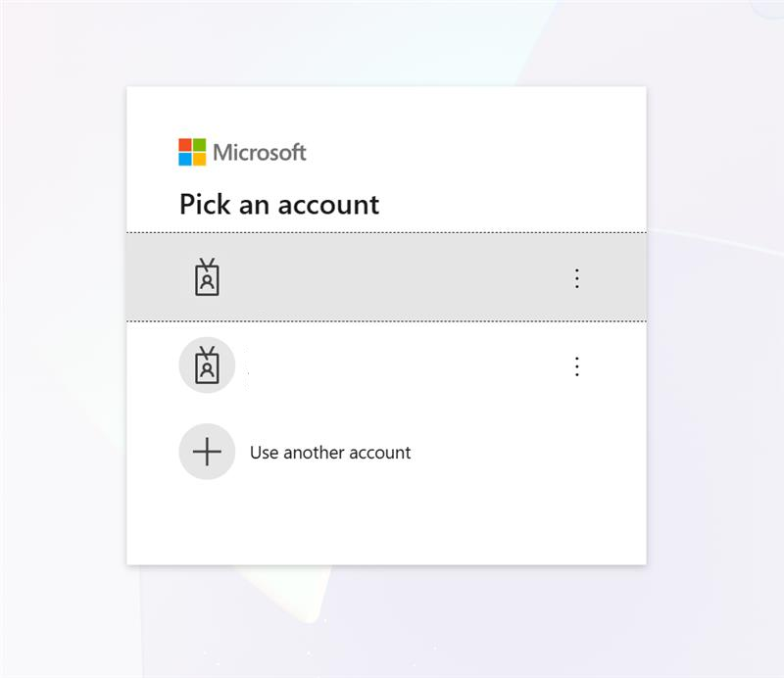784x678 pixels.
Task: Click the yellow square in Microsoft logo
Action: (200, 159)
